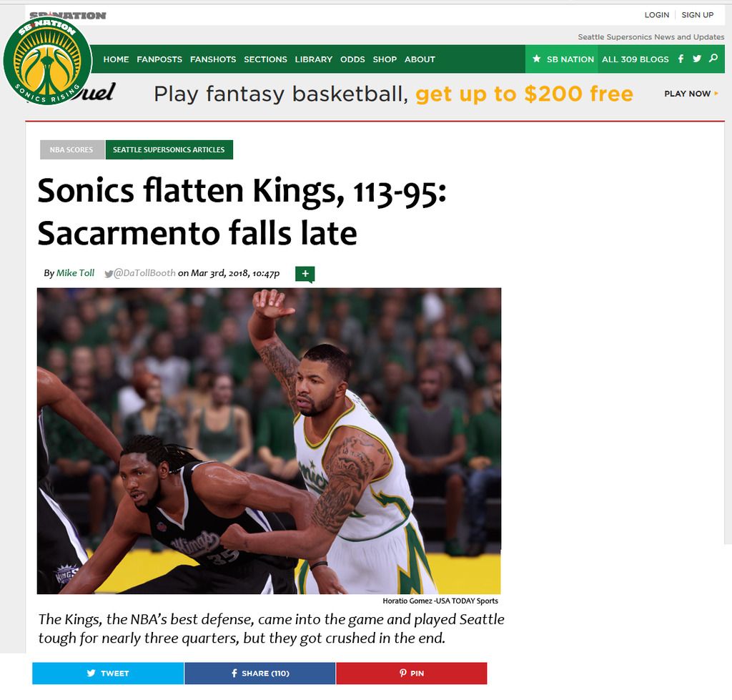Open the ALL 309 BLOGS dropdown
Image resolution: width=732 pixels, height=700 pixels.
[x=635, y=59]
